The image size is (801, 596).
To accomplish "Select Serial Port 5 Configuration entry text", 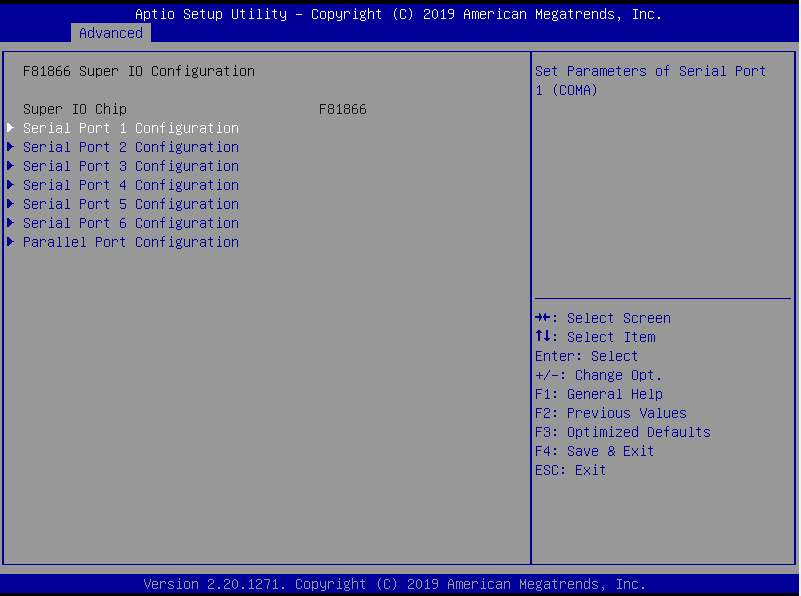I will 130,204.
